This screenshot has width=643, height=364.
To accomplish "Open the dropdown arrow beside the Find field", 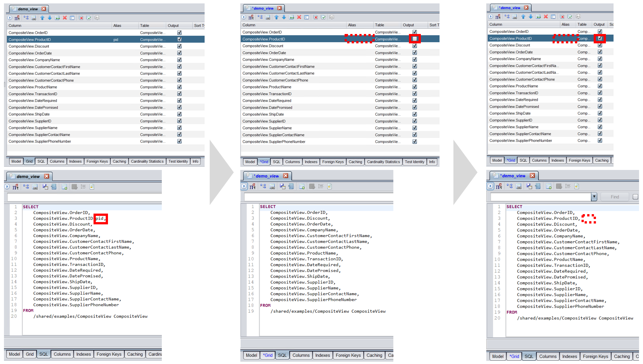I will [x=594, y=197].
